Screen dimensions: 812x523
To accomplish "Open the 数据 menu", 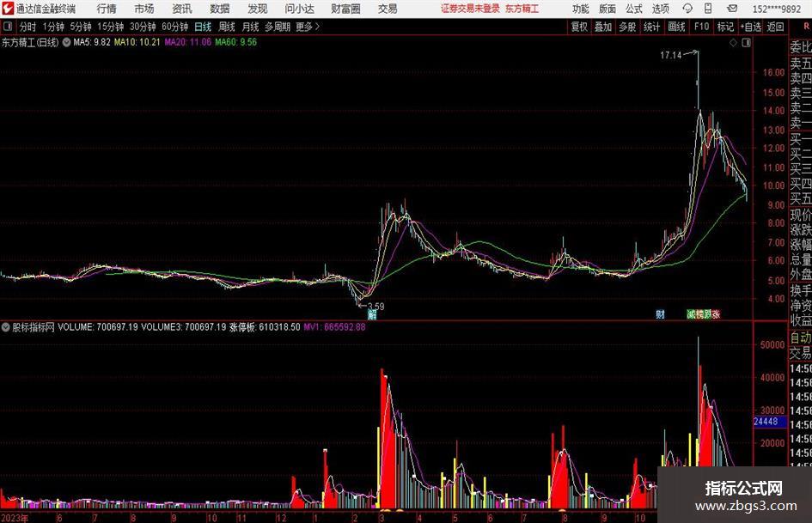I will [220, 9].
